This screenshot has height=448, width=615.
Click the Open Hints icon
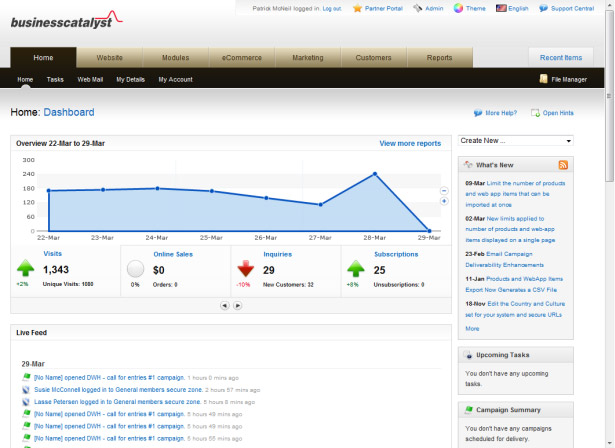click(x=535, y=113)
